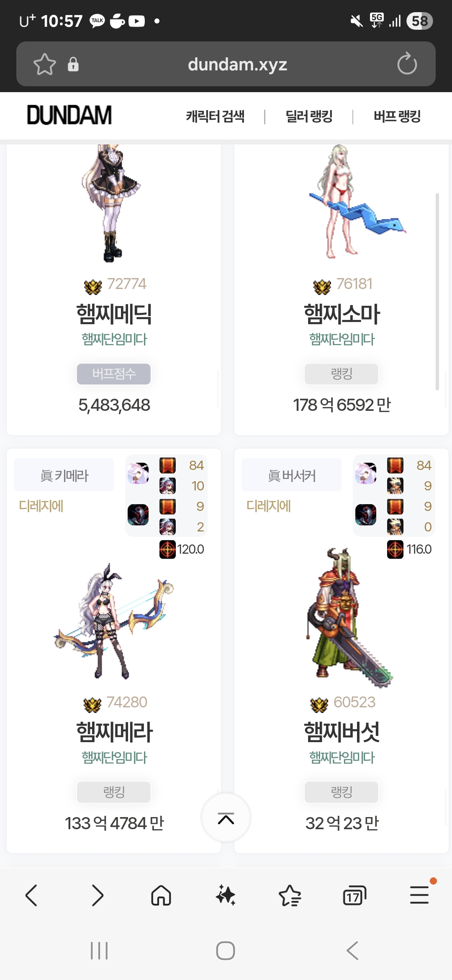
Task: Go forward with the browser forward arrow
Action: pos(97,895)
